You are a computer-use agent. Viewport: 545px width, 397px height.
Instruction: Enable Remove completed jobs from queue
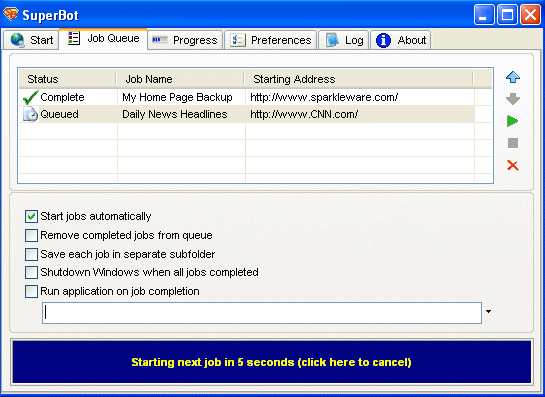tap(31, 235)
